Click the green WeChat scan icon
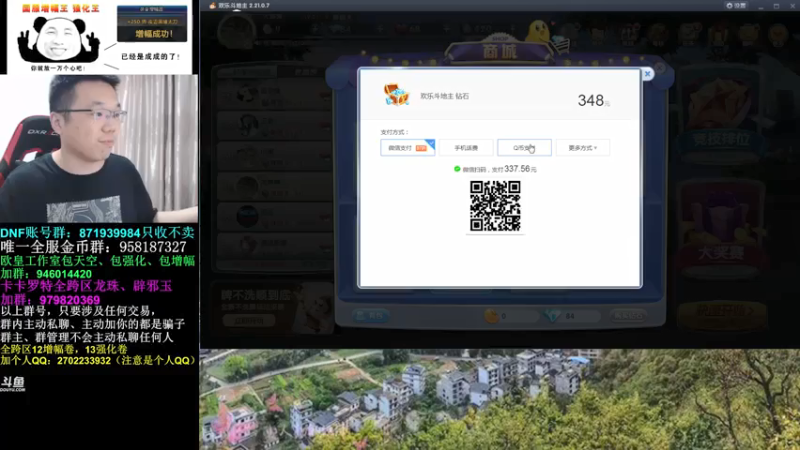Image resolution: width=800 pixels, height=450 pixels. [x=457, y=169]
